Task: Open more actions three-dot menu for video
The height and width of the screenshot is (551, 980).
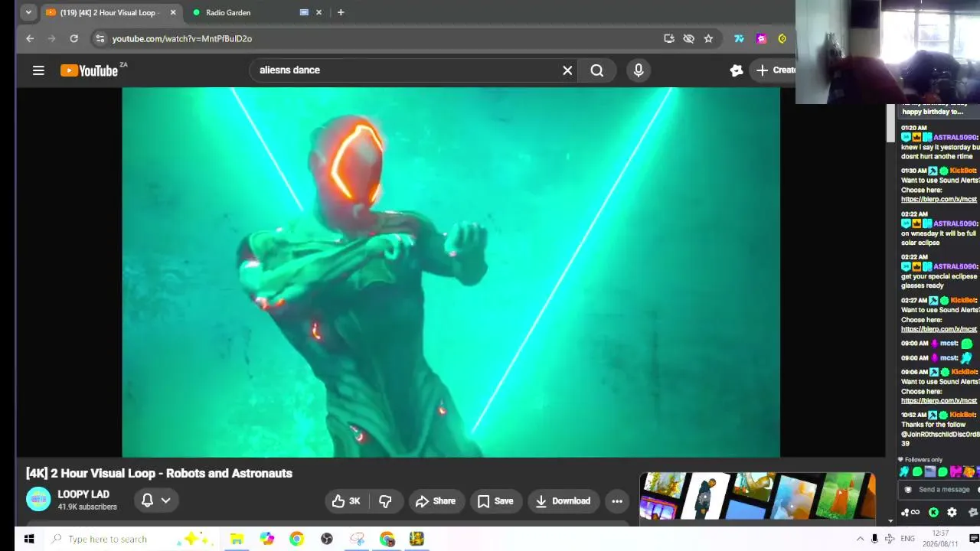Action: (x=617, y=501)
